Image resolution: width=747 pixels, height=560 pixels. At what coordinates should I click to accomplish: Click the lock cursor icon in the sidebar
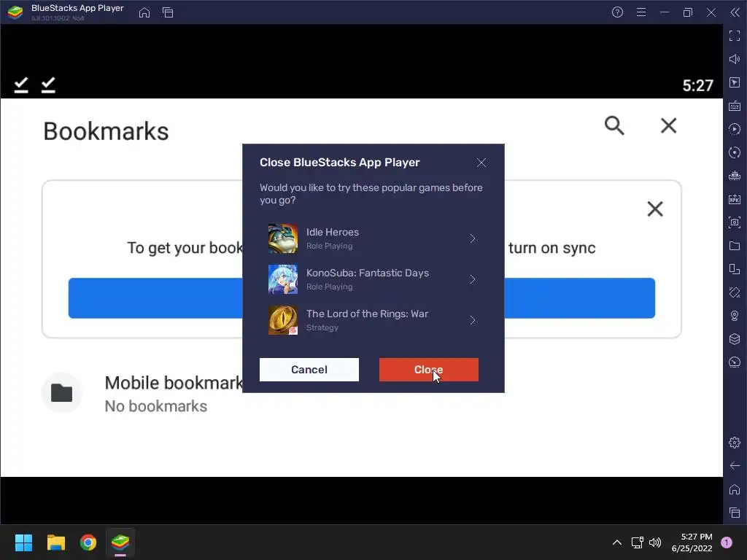[735, 82]
